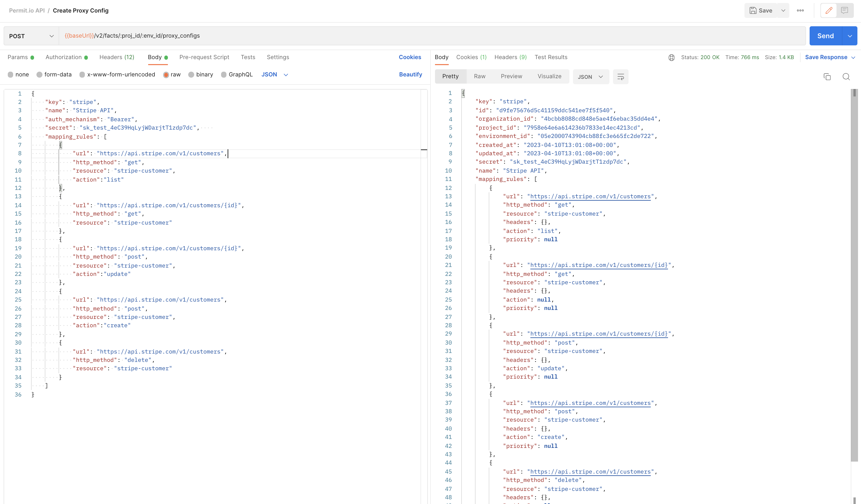Select the raw radio button for body
Image resolution: width=861 pixels, height=504 pixels.
pos(167,74)
